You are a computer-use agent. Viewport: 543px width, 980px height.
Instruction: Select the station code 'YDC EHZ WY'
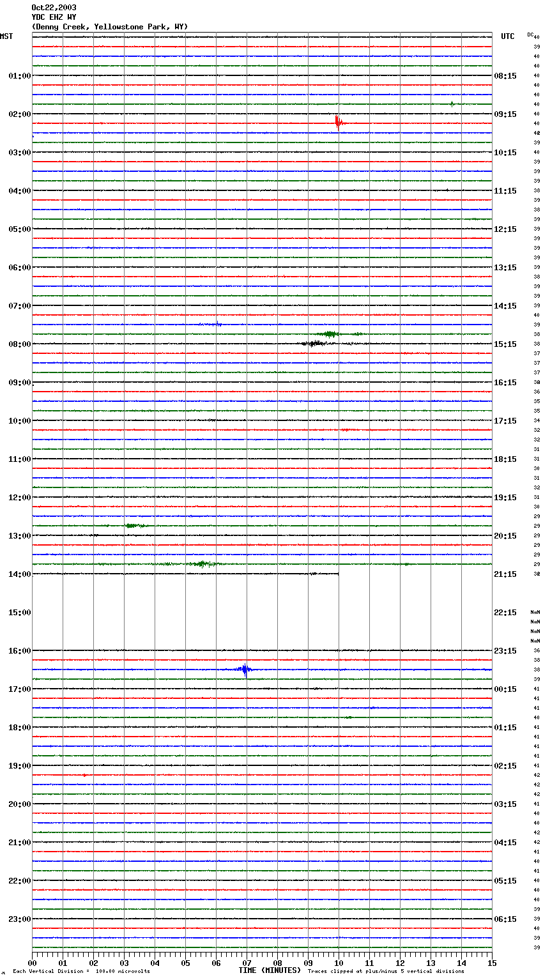point(54,17)
